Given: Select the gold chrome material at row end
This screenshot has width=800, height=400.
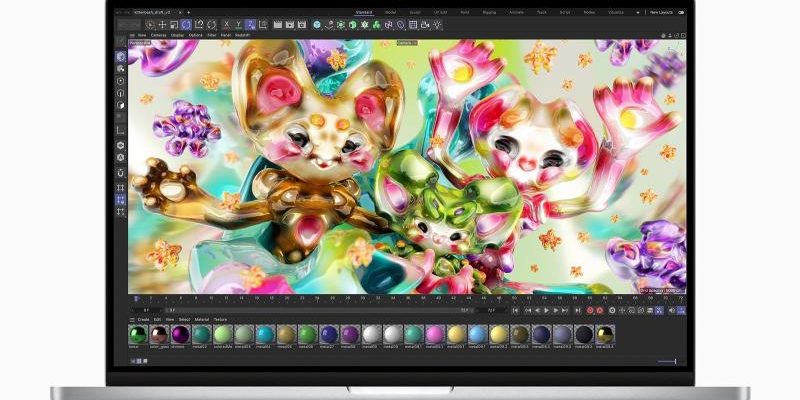Looking at the screenshot, I should [x=605, y=335].
